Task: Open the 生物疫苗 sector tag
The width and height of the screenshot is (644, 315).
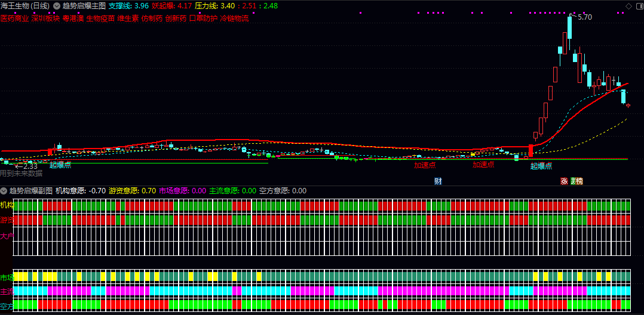Action: [100, 18]
